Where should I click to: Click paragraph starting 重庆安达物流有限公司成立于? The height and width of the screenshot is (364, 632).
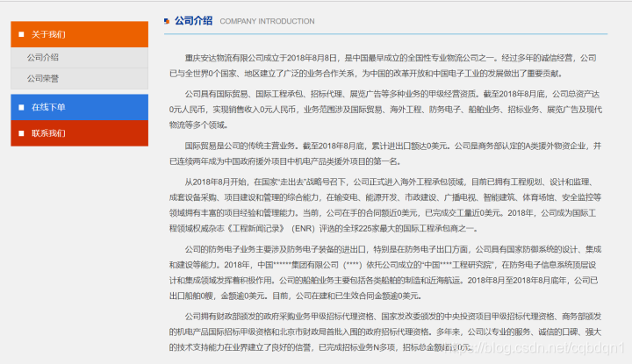383,66
